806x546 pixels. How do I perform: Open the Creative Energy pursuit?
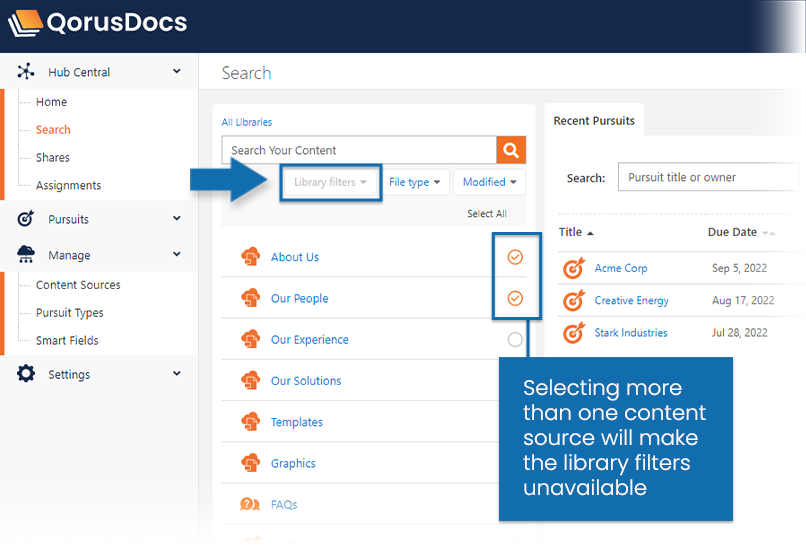(x=631, y=300)
